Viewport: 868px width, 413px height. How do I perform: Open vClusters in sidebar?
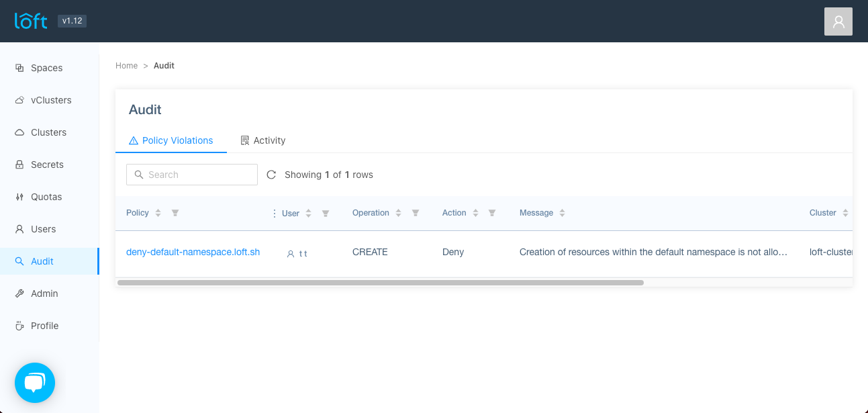[x=51, y=100]
